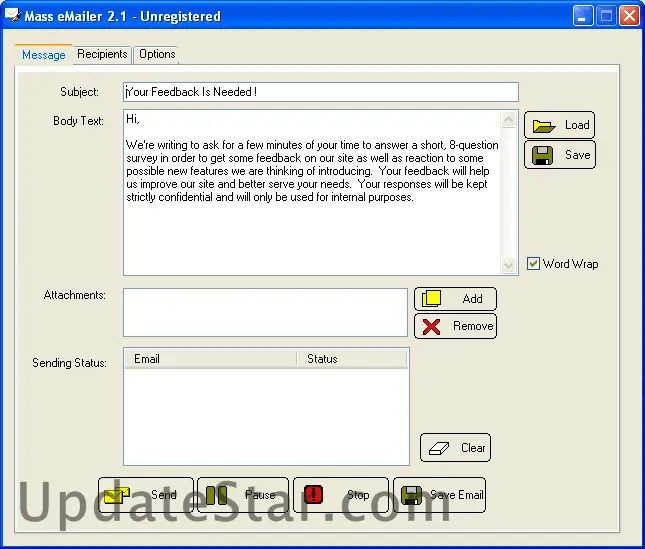Click the red stop sign icon
The image size is (645, 549).
(313, 495)
